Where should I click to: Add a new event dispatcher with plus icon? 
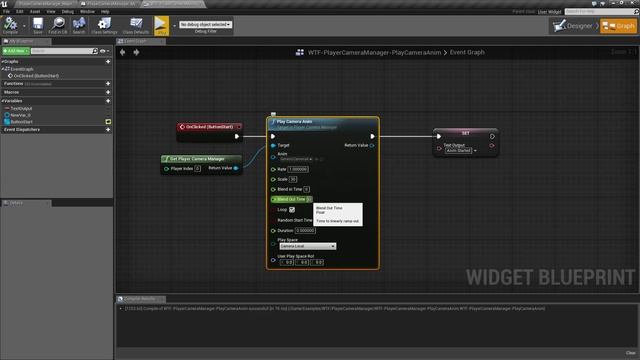[x=108, y=129]
